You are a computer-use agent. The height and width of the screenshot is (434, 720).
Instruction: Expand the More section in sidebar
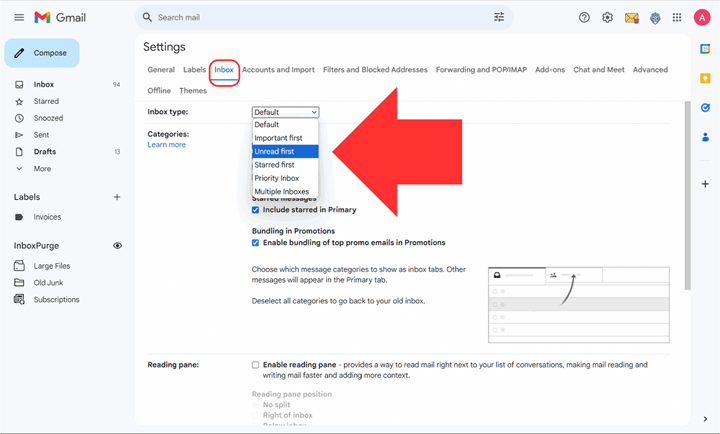click(41, 169)
